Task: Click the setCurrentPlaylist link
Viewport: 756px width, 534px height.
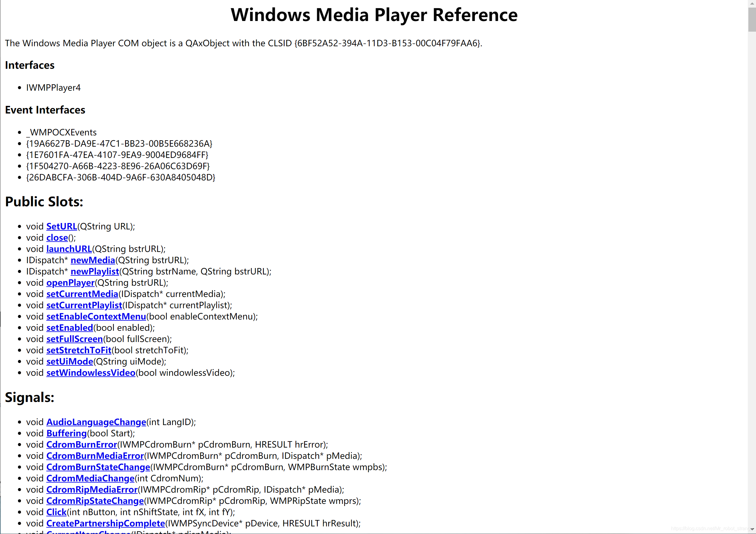Action: click(x=84, y=305)
